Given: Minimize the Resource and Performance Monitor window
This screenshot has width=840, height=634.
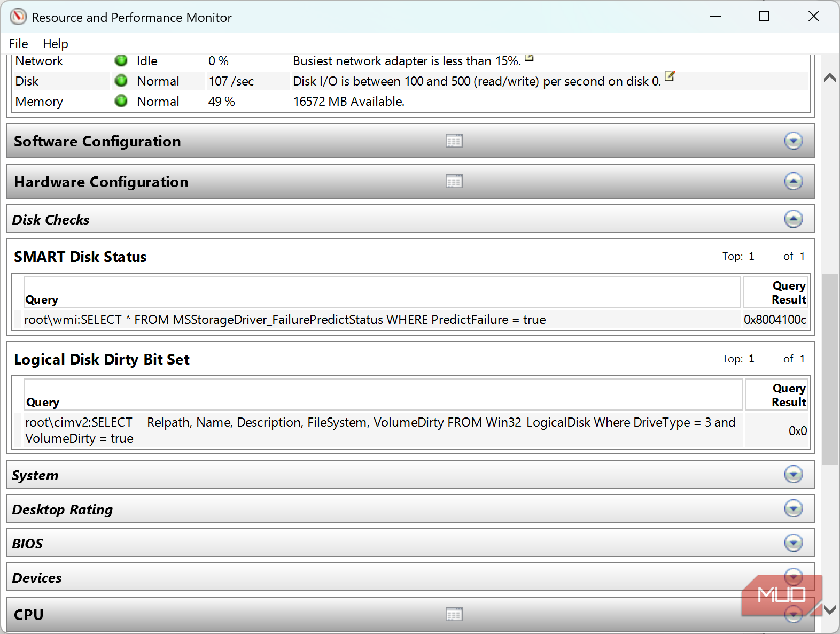Looking at the screenshot, I should tap(715, 17).
